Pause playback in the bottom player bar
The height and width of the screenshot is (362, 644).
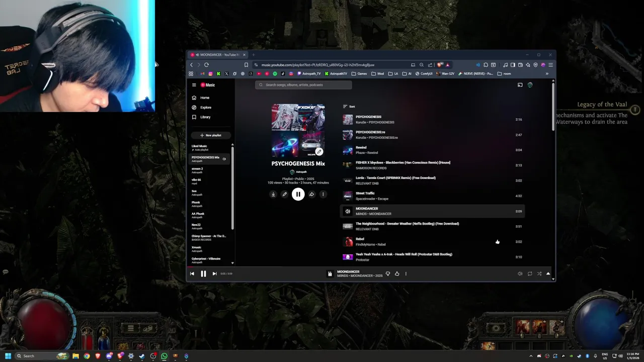click(203, 274)
